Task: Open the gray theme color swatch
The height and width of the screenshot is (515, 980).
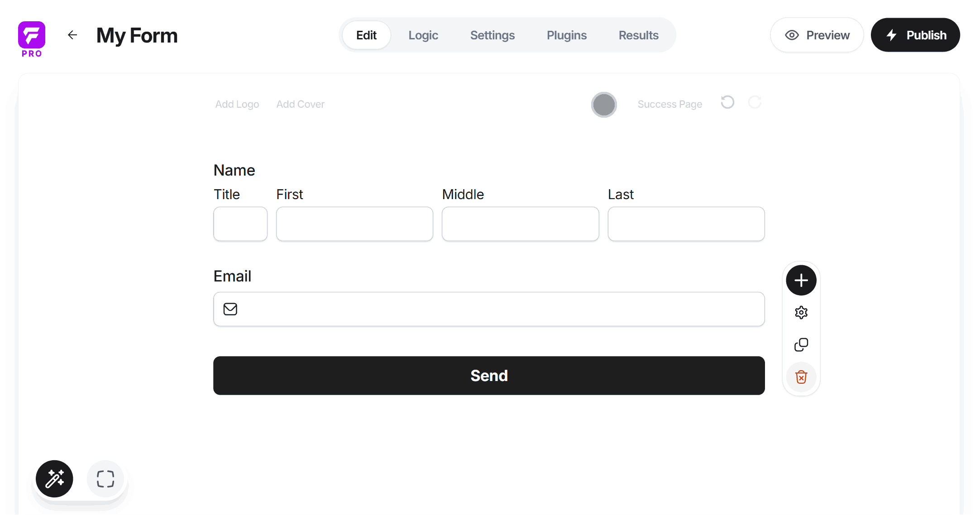Action: [604, 105]
